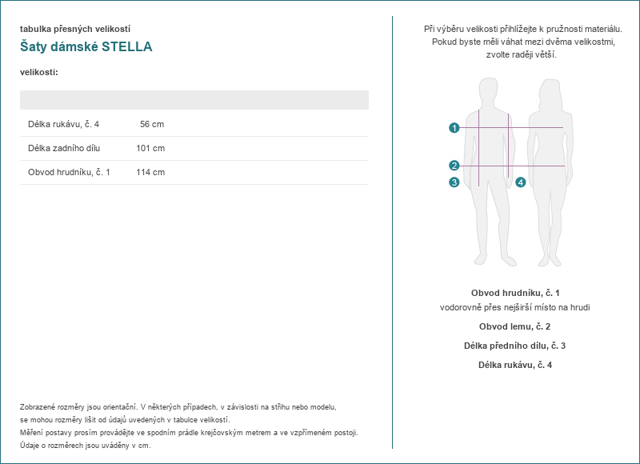Select the Délka zadního dílu table row
The image size is (640, 464).
click(x=194, y=148)
